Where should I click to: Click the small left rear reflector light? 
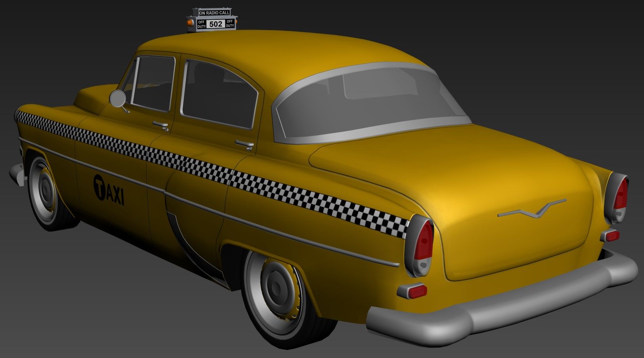[x=414, y=292]
